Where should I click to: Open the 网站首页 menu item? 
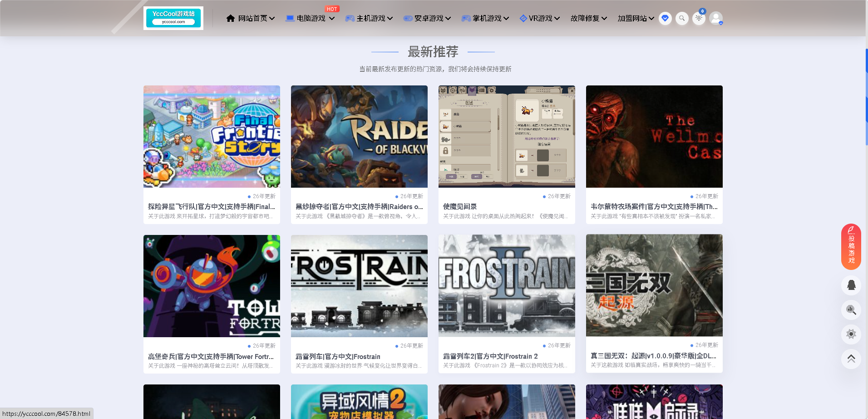(x=251, y=18)
